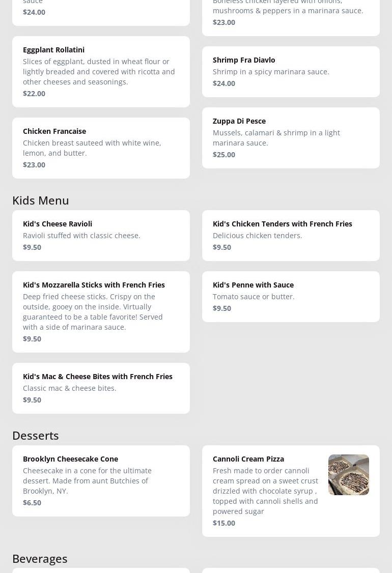
Task: Open the Zuppa Di Pesce item
Action: (x=291, y=137)
